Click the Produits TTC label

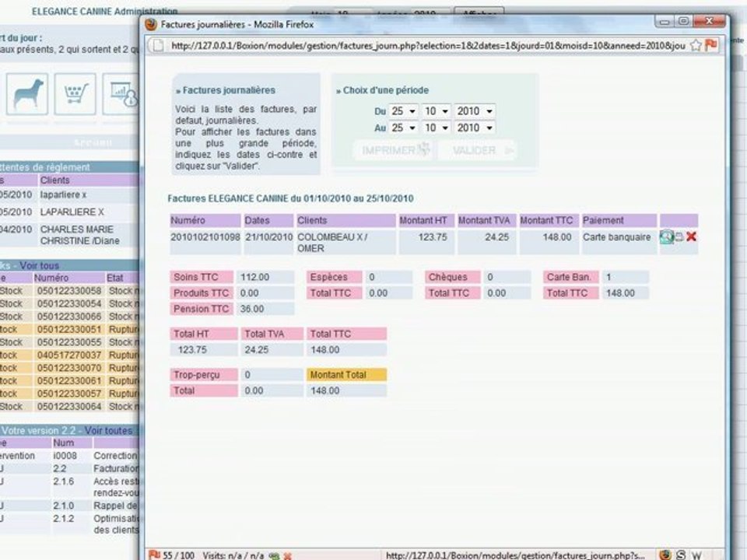(202, 293)
